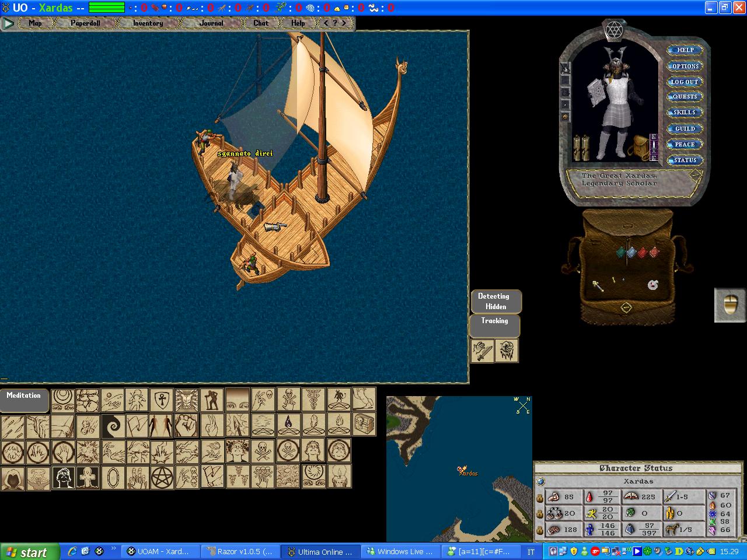Click the scrolls on the paperdoll

[581, 146]
